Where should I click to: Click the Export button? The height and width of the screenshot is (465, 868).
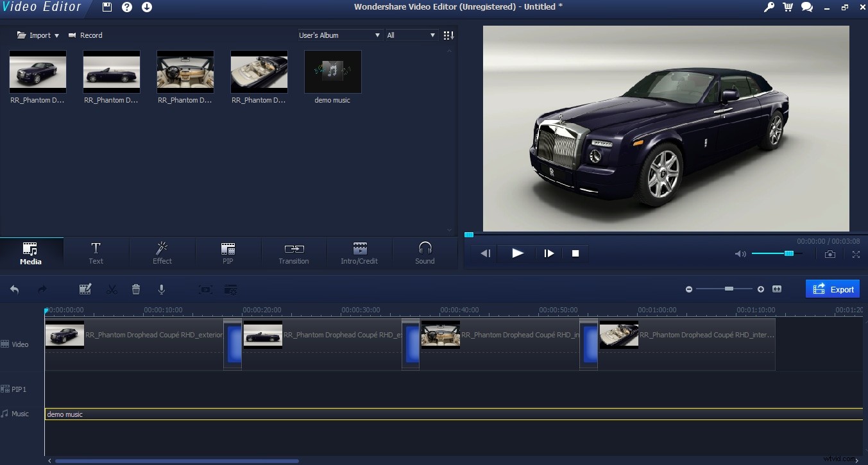pyautogui.click(x=832, y=289)
